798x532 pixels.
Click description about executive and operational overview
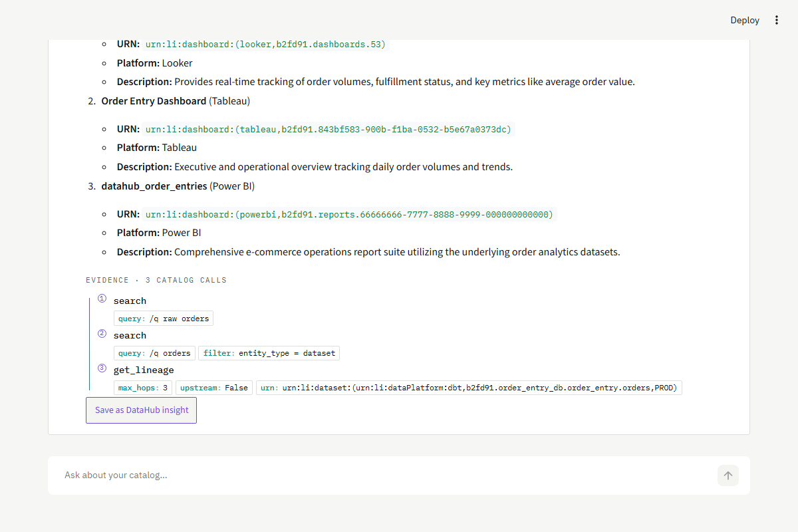tap(315, 167)
